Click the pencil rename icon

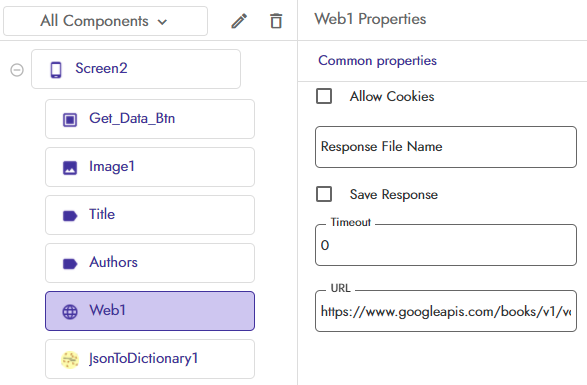coord(239,21)
